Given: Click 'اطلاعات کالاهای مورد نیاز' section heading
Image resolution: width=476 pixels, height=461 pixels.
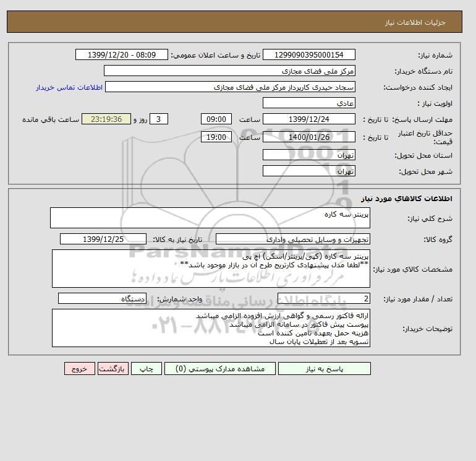Looking at the screenshot, I should click(x=407, y=199).
